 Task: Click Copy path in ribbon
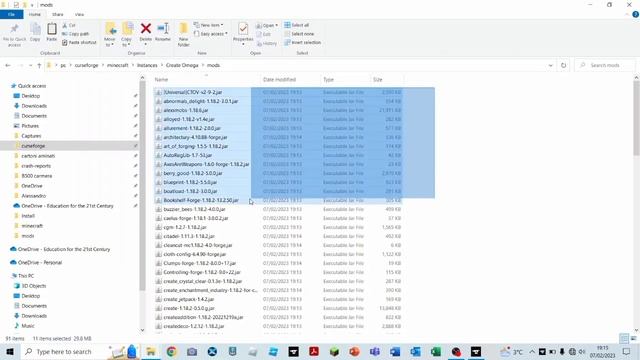coord(76,34)
